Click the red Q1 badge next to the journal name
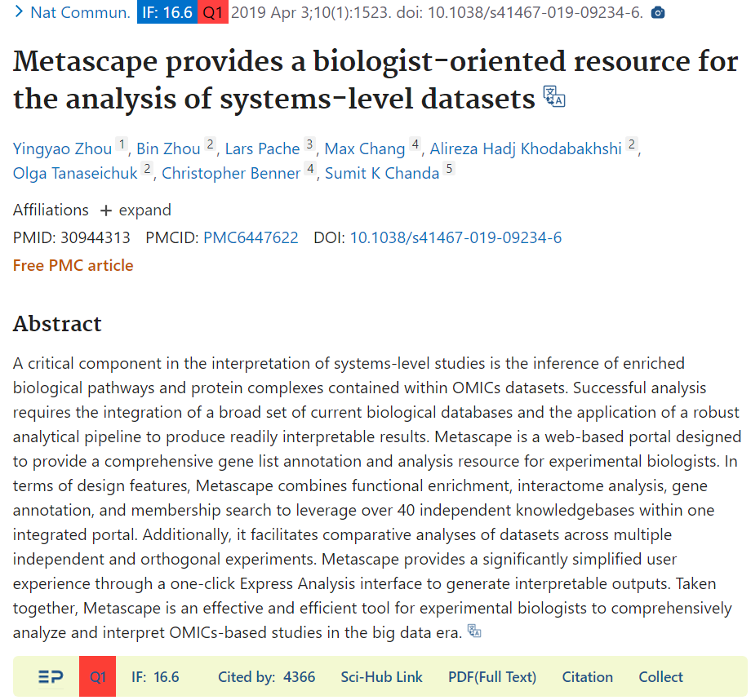 [213, 12]
